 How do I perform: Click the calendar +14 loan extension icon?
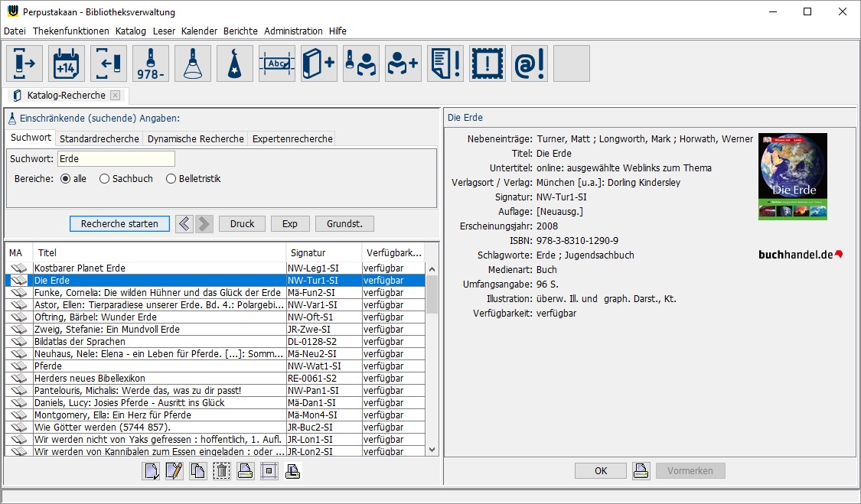coord(67,63)
